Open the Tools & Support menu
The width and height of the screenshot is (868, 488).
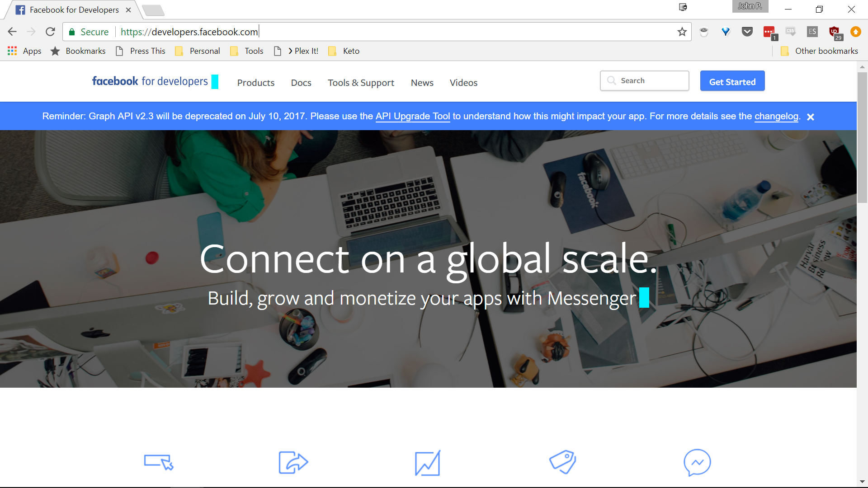pos(361,83)
